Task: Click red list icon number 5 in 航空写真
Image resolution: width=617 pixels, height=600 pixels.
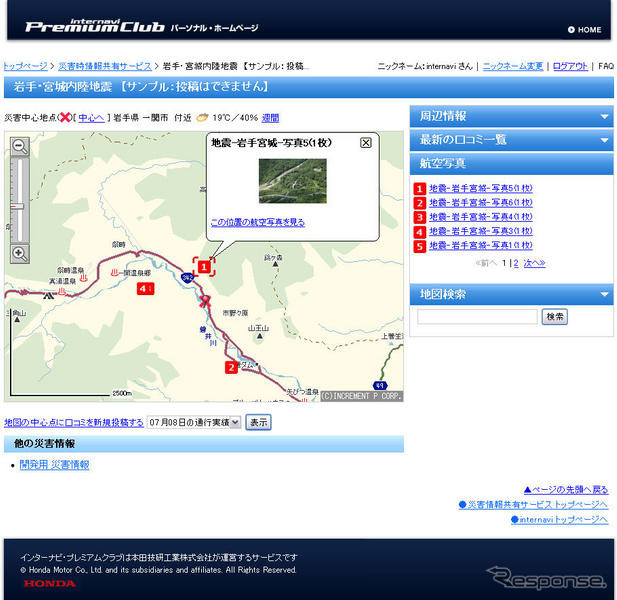Action: pos(419,246)
